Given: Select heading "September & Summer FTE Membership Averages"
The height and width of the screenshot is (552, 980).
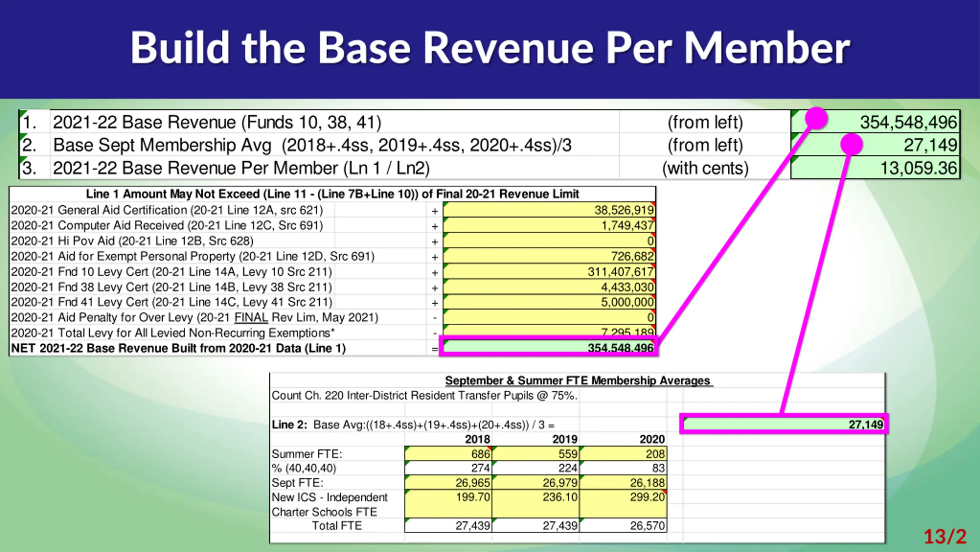Looking at the screenshot, I should 577,380.
